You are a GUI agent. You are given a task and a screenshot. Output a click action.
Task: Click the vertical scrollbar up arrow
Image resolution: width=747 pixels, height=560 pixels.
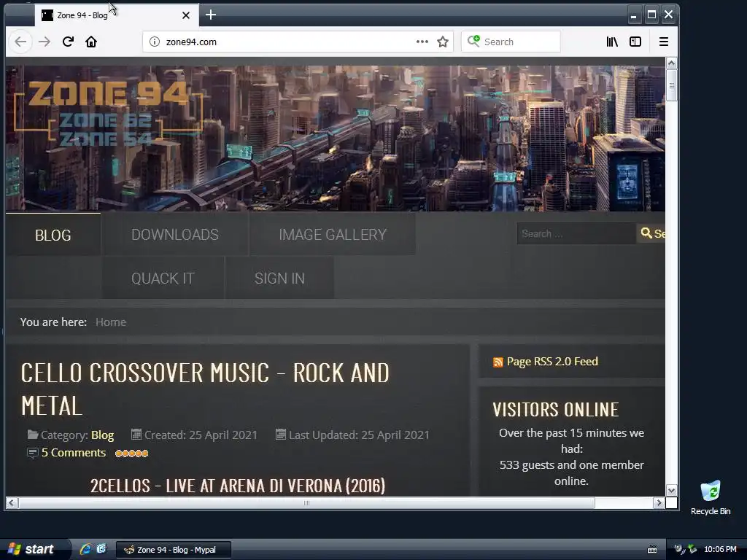671,63
